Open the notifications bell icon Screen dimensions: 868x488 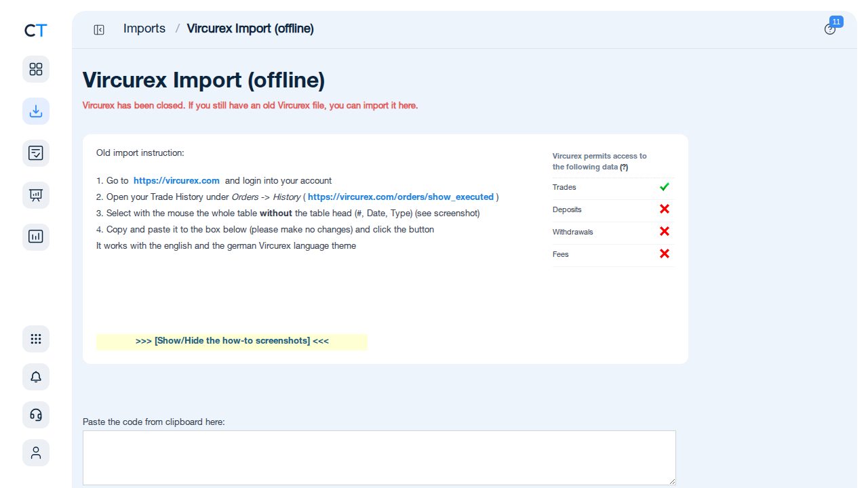pos(36,377)
